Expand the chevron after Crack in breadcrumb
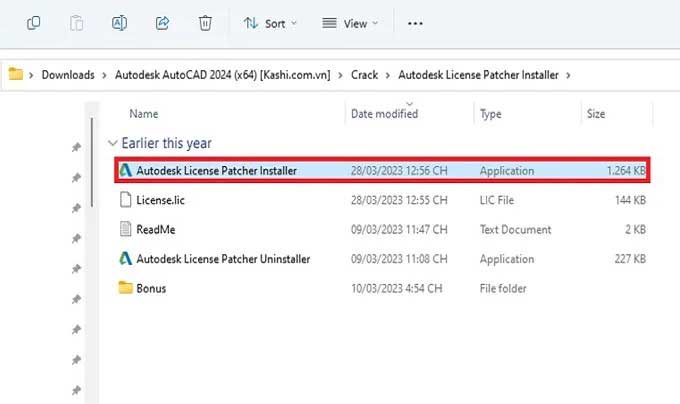Image resolution: width=680 pixels, height=404 pixels. [x=388, y=75]
